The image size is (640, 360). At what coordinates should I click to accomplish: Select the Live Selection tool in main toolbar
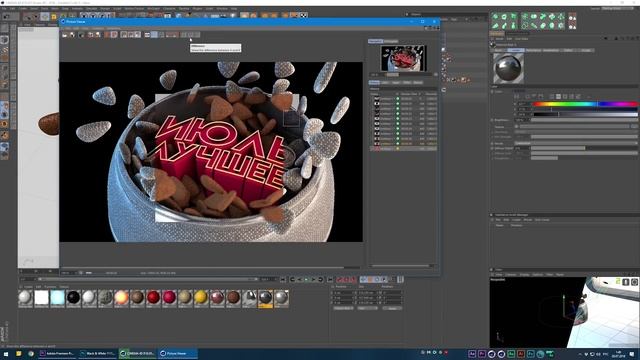click(29, 16)
